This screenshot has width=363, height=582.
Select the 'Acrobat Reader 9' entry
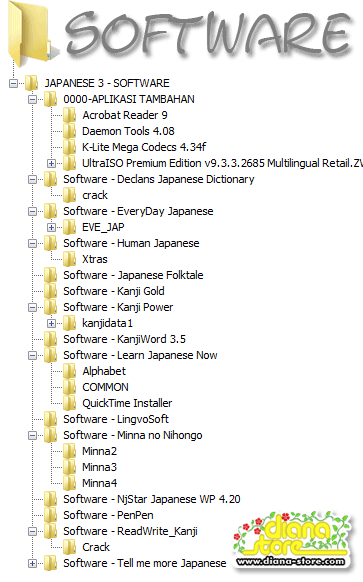tap(125, 115)
